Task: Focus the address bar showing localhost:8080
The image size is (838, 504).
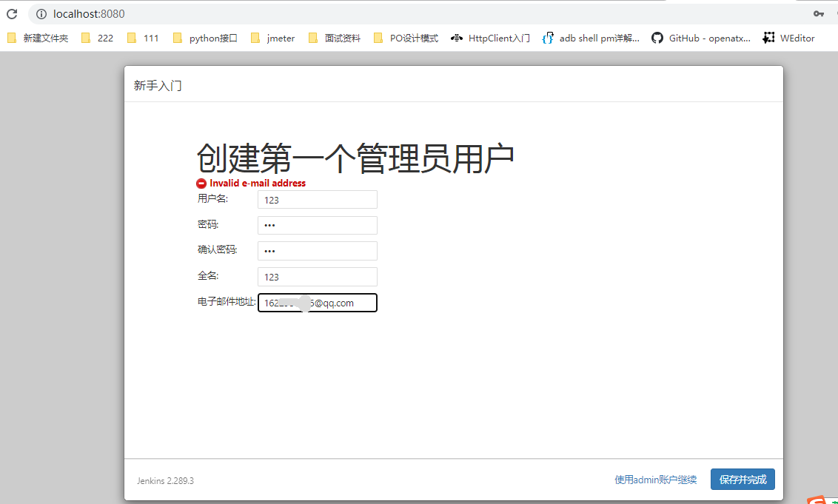Action: pyautogui.click(x=417, y=14)
